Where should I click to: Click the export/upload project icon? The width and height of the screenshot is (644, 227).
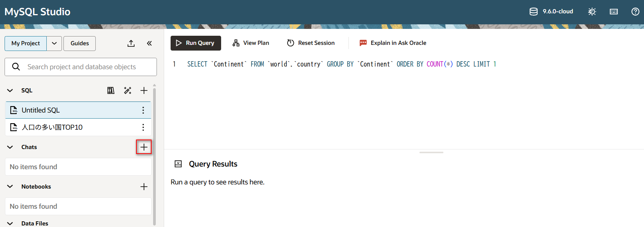(131, 43)
